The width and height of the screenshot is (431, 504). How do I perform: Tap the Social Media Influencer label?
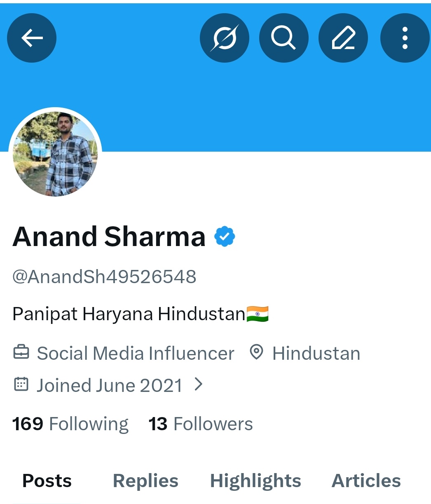coord(136,353)
